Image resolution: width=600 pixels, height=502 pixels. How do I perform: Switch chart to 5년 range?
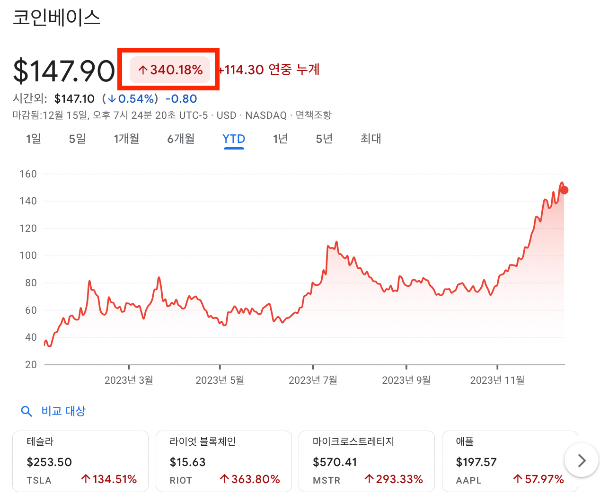coord(324,139)
